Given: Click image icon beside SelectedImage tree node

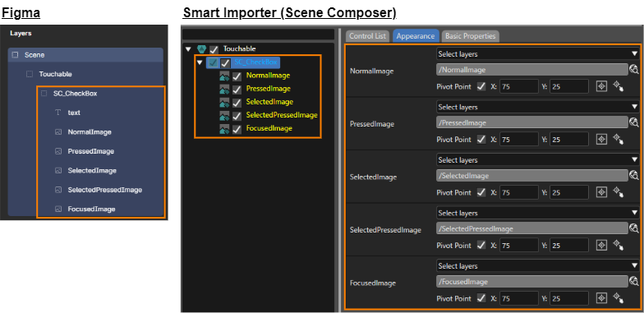Looking at the screenshot, I should click(x=224, y=102).
